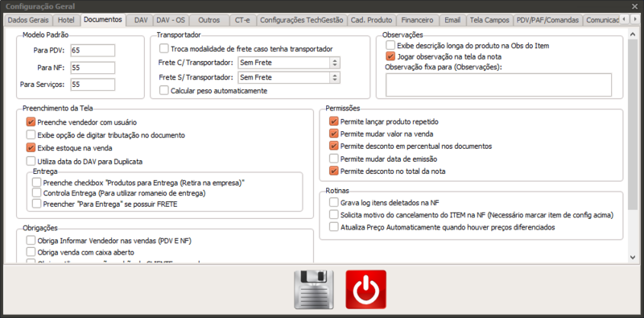This screenshot has height=318, width=644.
Task: Uncheck Permite desconto no total da nota
Action: click(x=334, y=171)
